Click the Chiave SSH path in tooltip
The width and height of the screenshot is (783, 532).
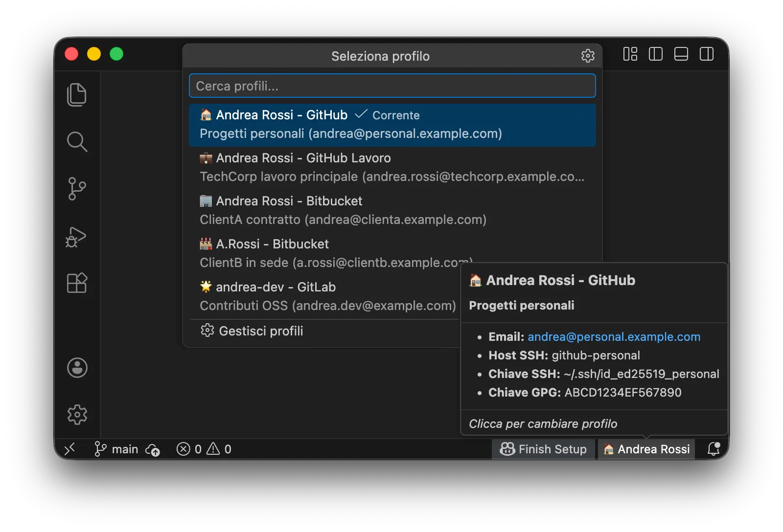[x=641, y=374]
